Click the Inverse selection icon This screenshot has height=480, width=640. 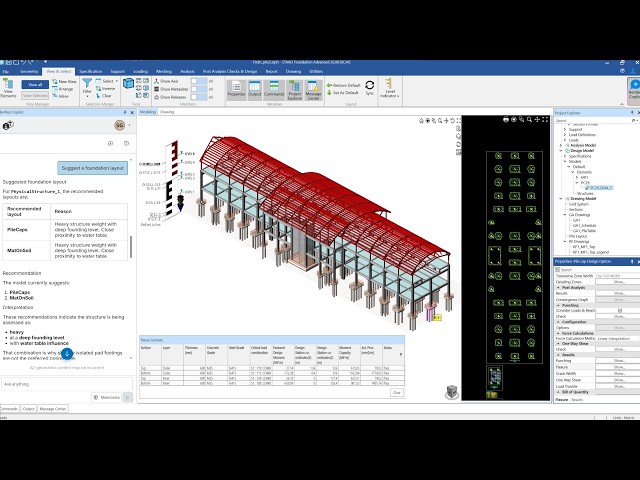[105, 89]
